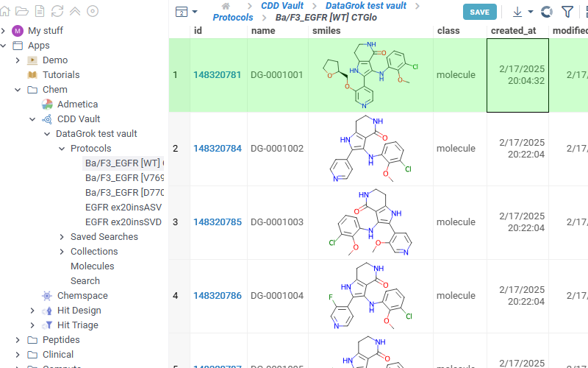This screenshot has height=368, width=588.
Task: Select EGFR ex20insASV protocol
Action: (123, 208)
